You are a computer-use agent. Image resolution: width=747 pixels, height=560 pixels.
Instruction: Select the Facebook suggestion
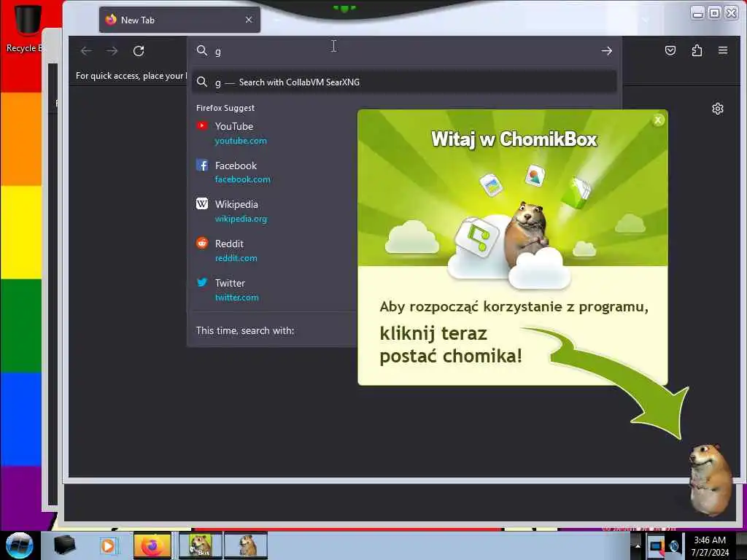pyautogui.click(x=274, y=172)
